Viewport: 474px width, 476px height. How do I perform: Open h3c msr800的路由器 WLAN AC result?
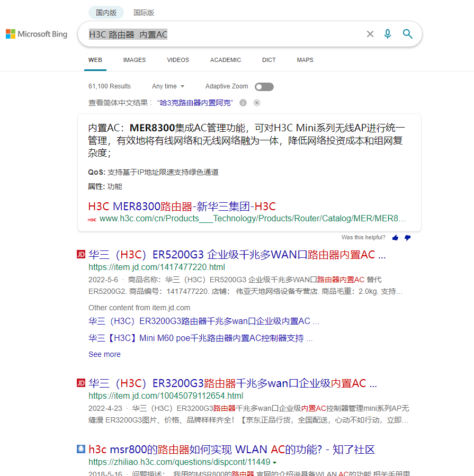231,450
